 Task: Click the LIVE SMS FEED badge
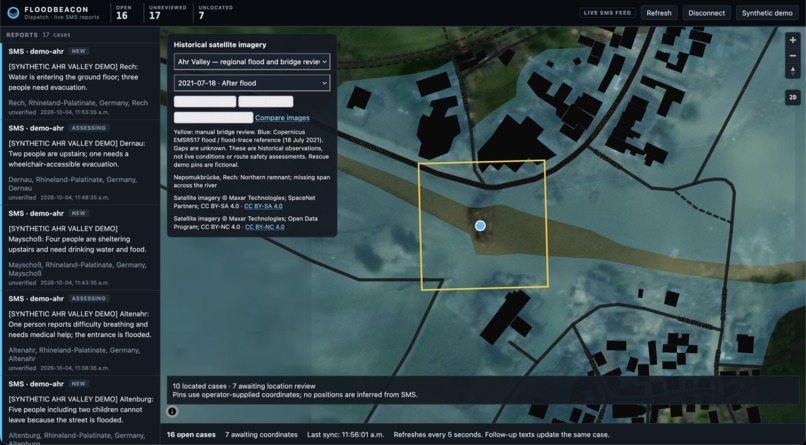(607, 13)
